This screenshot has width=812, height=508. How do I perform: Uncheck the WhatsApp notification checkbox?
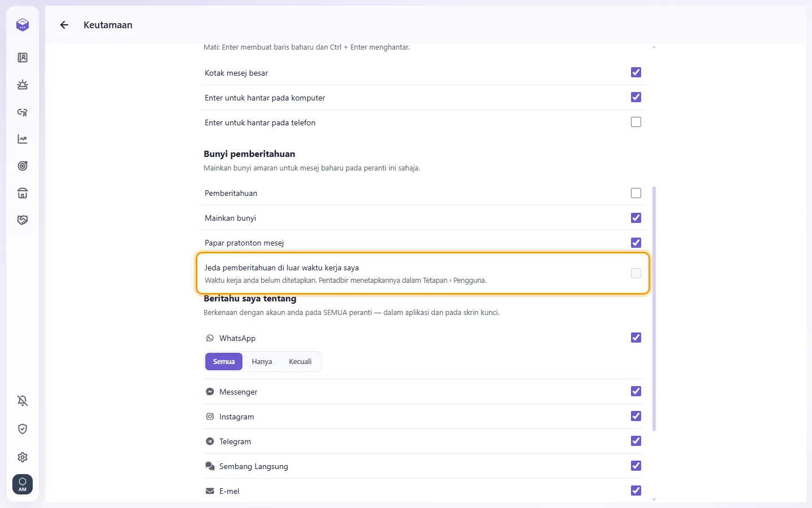click(636, 338)
